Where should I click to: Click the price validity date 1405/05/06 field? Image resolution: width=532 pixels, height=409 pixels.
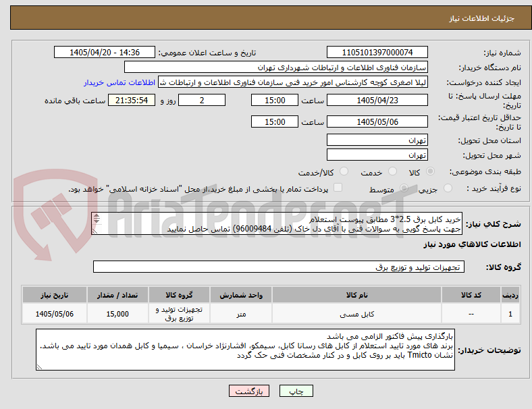click(377, 121)
